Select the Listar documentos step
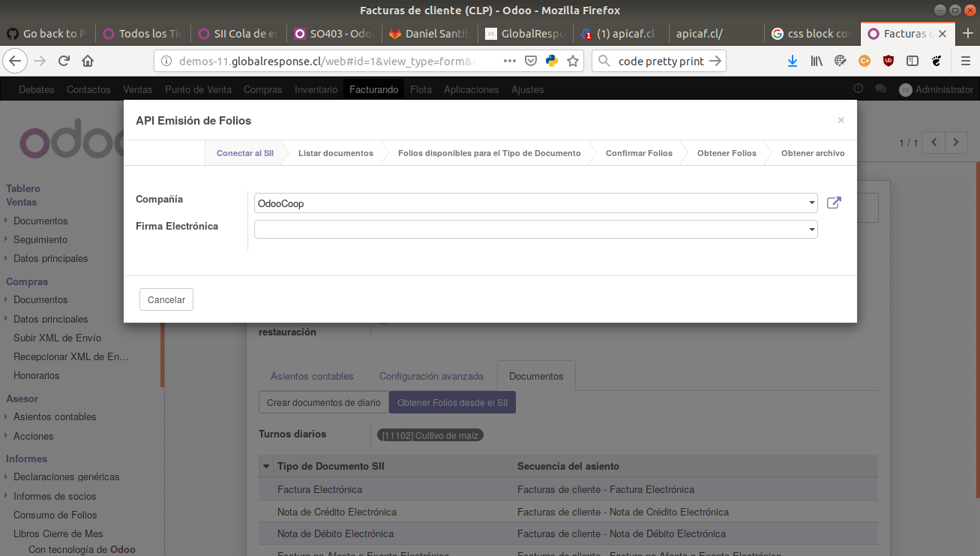 (x=335, y=153)
